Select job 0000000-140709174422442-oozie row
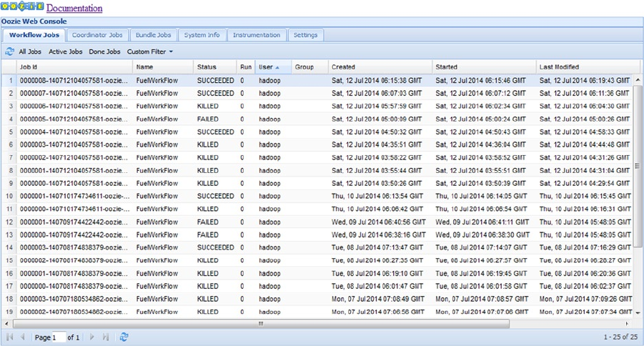This screenshot has width=644, height=346. coord(317,234)
